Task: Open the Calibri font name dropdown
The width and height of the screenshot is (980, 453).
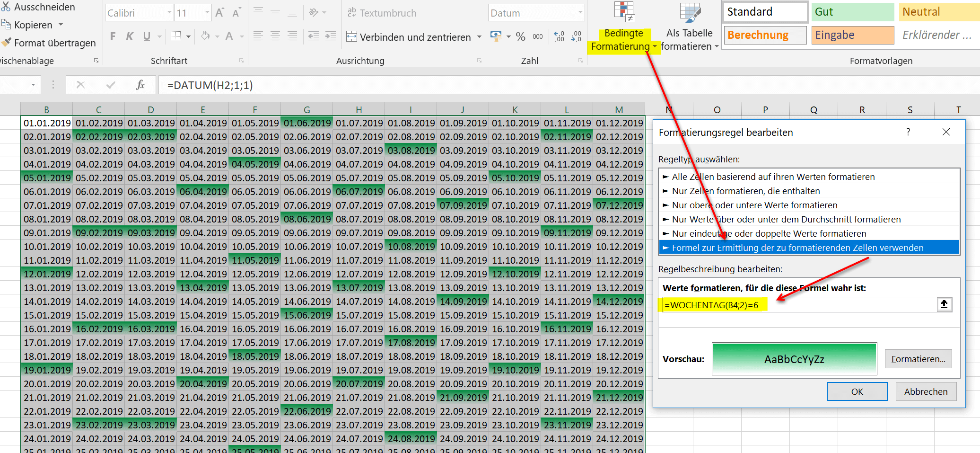Action: pyautogui.click(x=169, y=13)
